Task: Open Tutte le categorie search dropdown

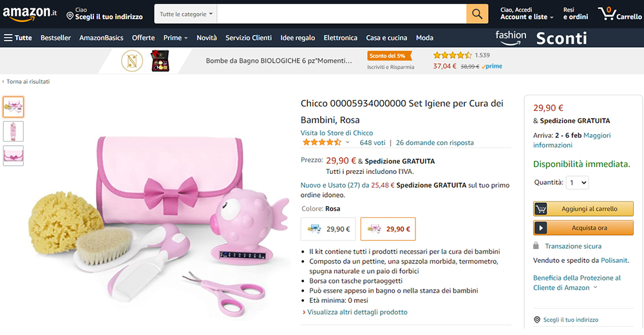Action: point(186,14)
